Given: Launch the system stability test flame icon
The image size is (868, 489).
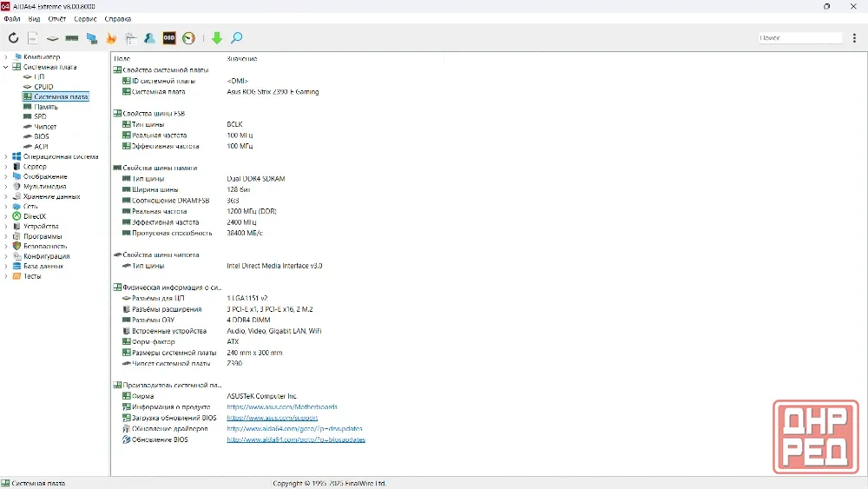Looking at the screenshot, I should [111, 37].
